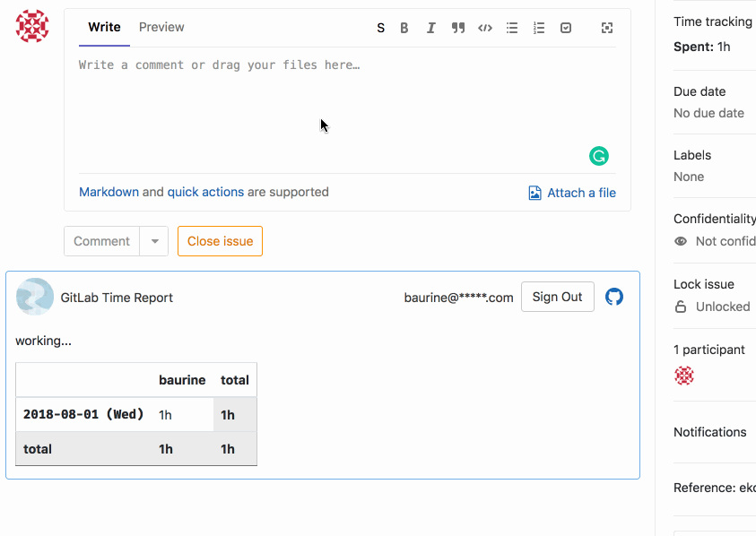Expand the Comment button dropdown arrow
The image size is (756, 536).
[x=154, y=241]
